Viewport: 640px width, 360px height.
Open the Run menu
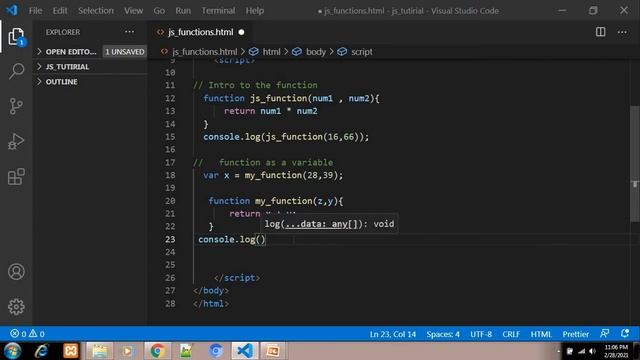click(x=183, y=10)
